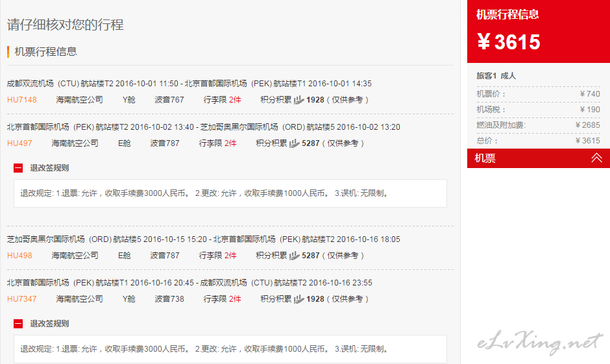610x364 pixels.
Task: Click the 机场税 ¥ 190 value
Action: (590, 110)
